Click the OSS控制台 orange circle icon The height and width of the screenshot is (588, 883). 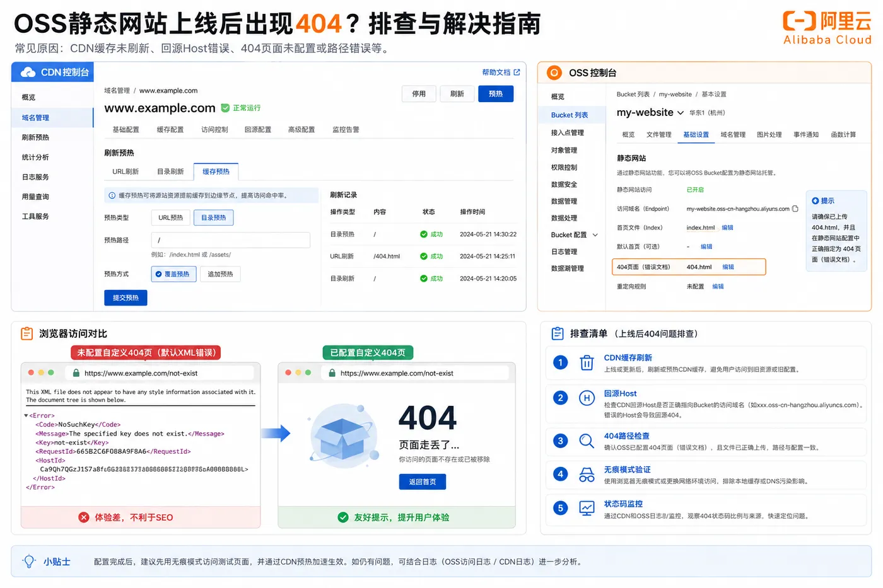tap(554, 72)
